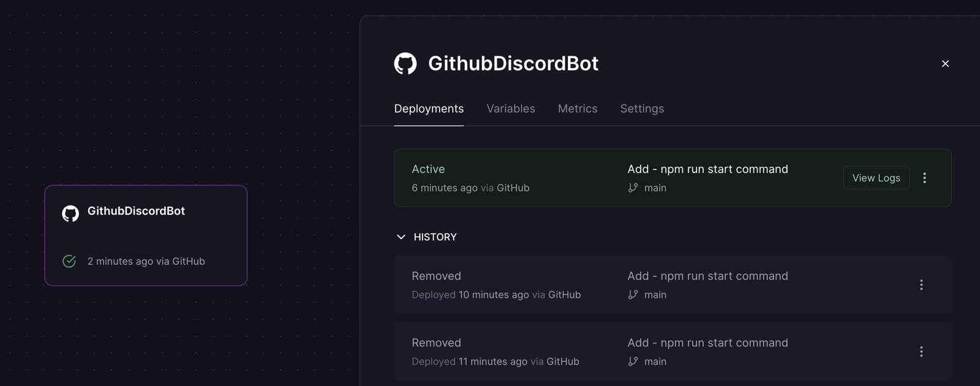Select the Deployments tab
The width and height of the screenshot is (980, 386).
click(x=429, y=109)
